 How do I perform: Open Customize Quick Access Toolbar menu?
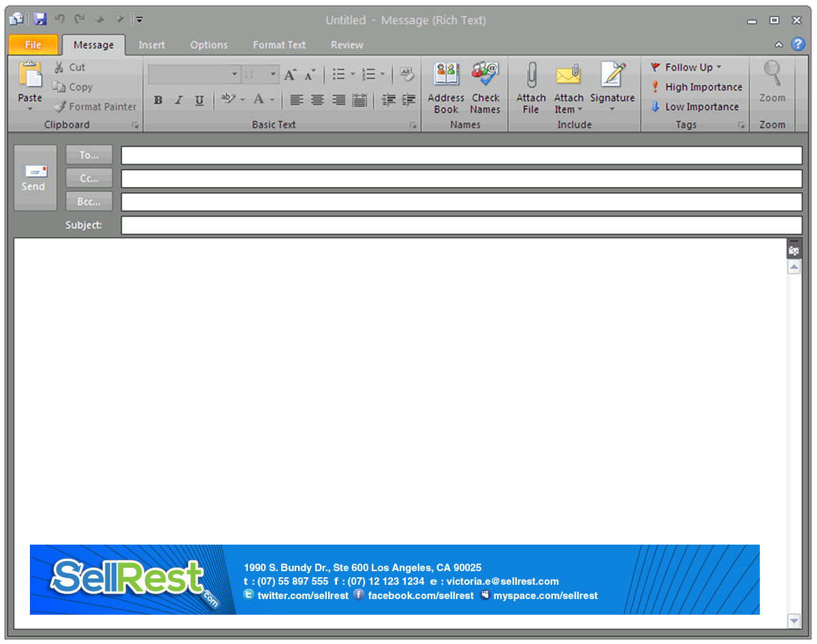139,20
